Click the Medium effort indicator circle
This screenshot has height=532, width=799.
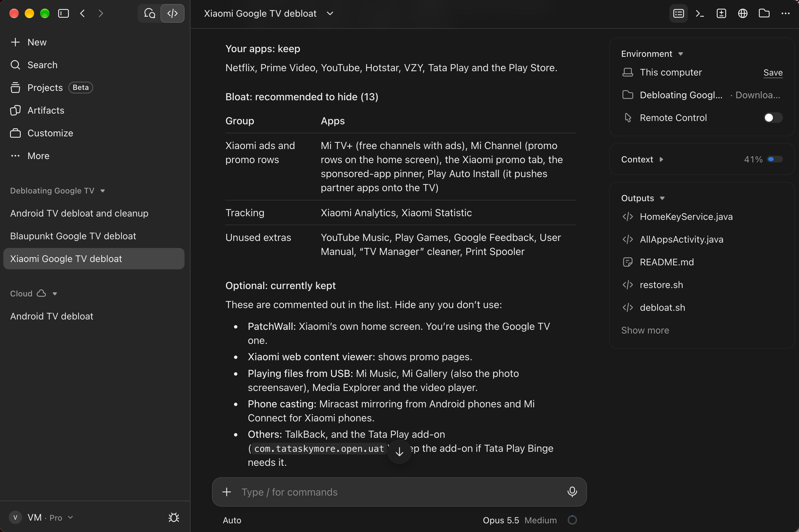pyautogui.click(x=572, y=520)
